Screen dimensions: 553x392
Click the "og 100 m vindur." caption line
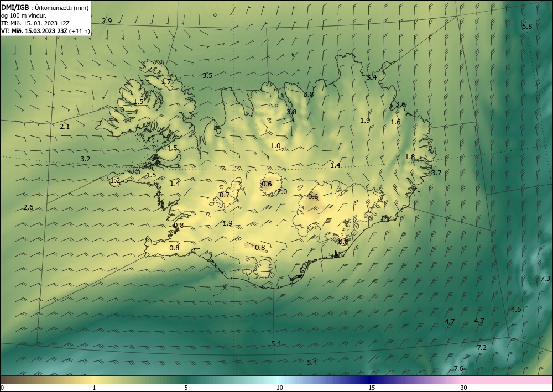point(24,15)
